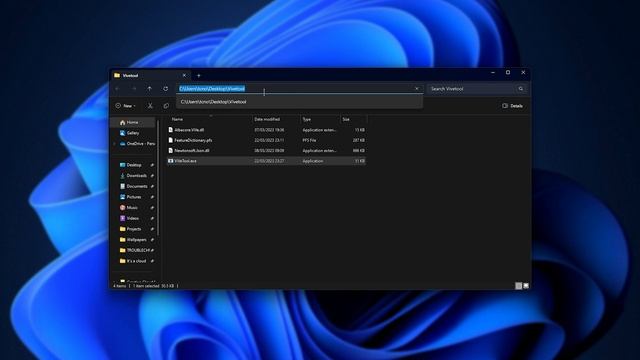Clear the address bar with the X button

pyautogui.click(x=417, y=89)
